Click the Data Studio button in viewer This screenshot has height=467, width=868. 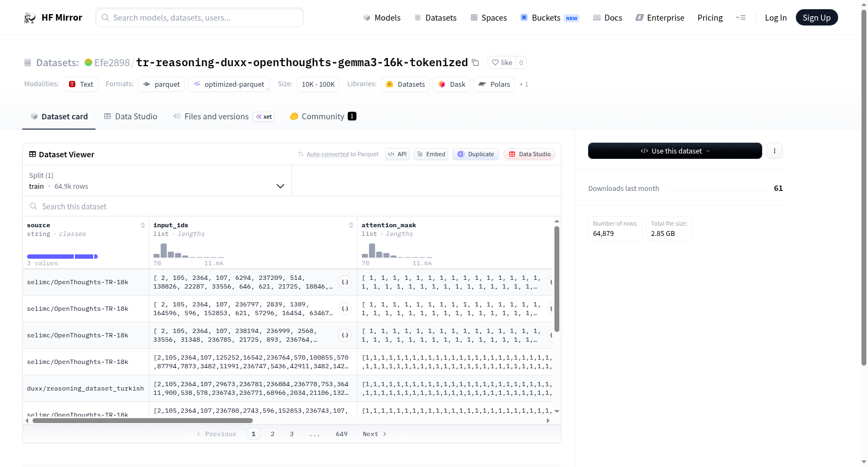pos(529,154)
